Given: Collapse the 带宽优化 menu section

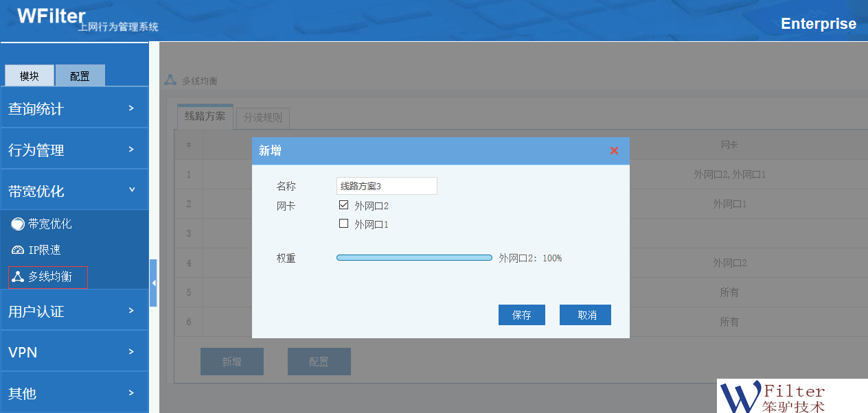Looking at the screenshot, I should point(74,191).
